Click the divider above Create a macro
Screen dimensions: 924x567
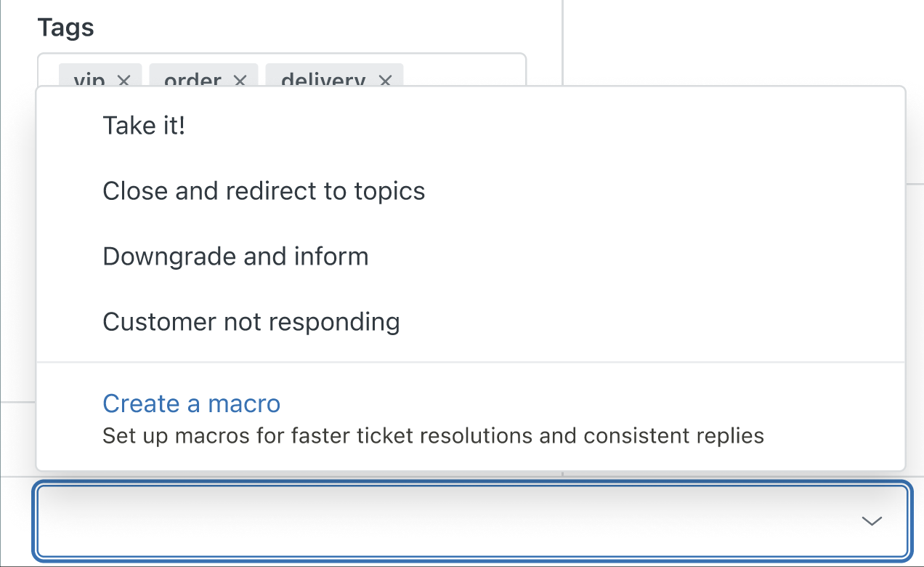tap(471, 362)
